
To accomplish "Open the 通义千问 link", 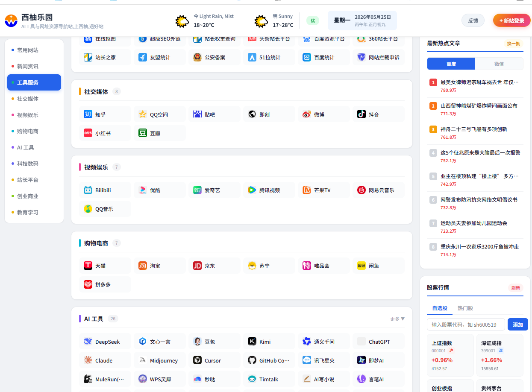I will [324, 342].
